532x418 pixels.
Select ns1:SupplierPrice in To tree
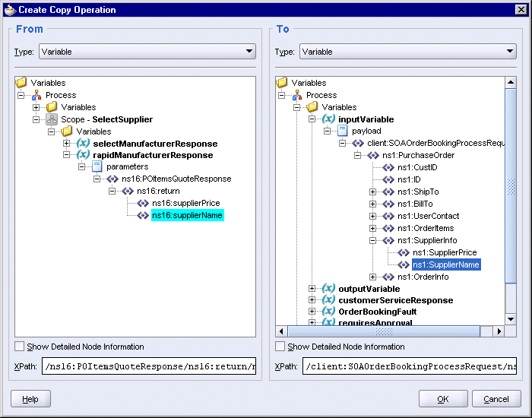[445, 253]
